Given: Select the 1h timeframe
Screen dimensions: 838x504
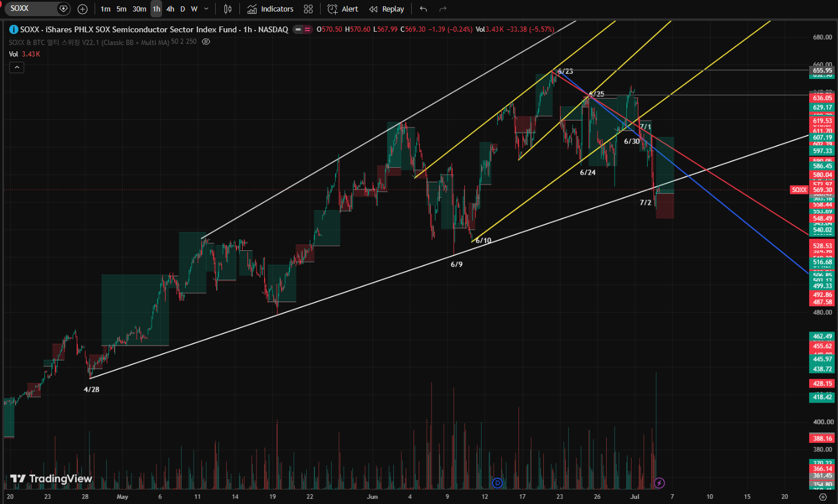Looking at the screenshot, I should pyautogui.click(x=156, y=9).
